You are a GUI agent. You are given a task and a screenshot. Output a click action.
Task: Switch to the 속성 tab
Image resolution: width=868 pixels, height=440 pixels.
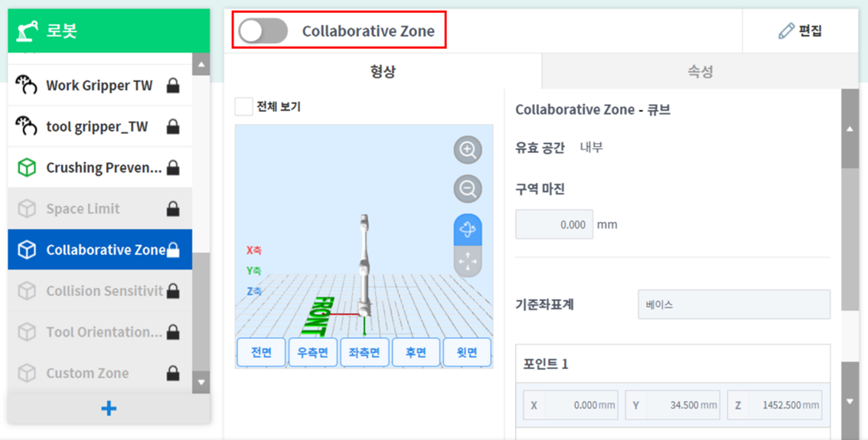pyautogui.click(x=700, y=72)
